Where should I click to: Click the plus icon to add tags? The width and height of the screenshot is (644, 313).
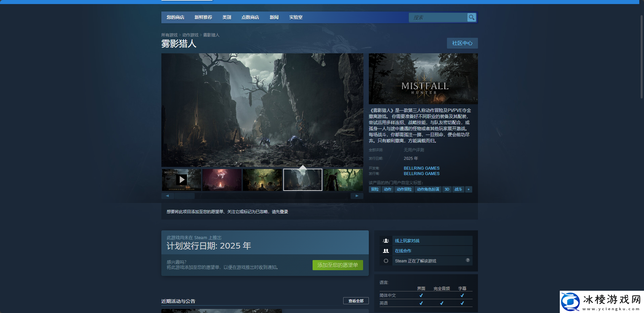469,189
